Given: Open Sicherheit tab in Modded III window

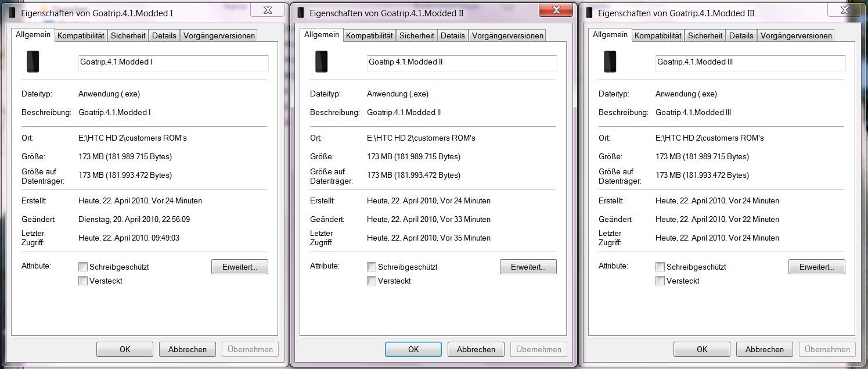Looking at the screenshot, I should (x=705, y=35).
